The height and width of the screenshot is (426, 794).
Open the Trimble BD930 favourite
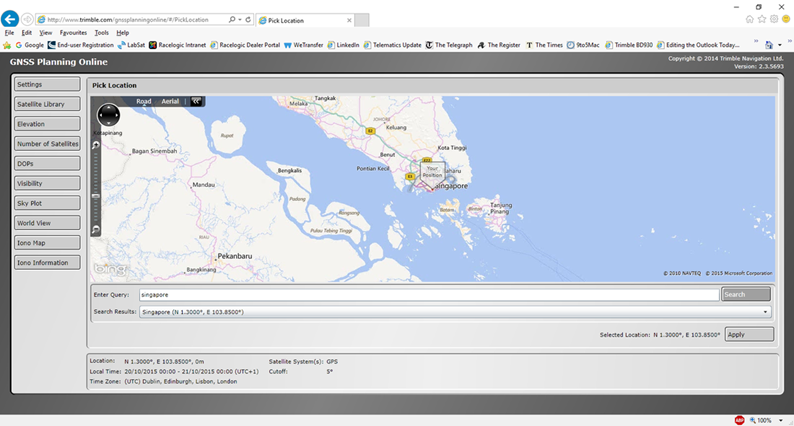pyautogui.click(x=629, y=45)
